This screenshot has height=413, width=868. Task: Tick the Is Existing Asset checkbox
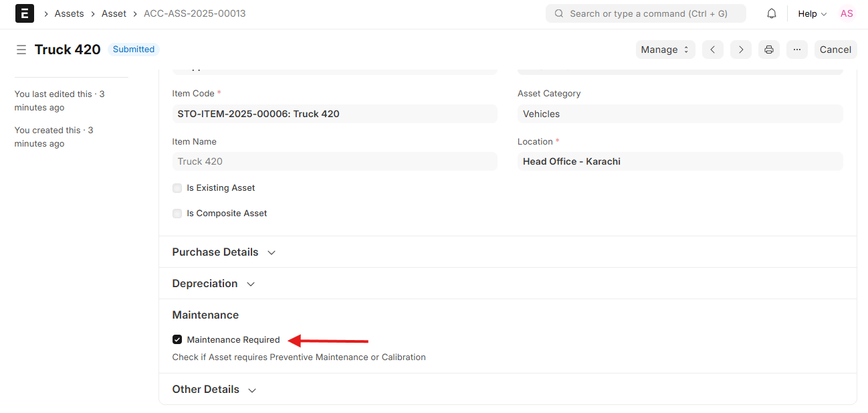pos(177,188)
